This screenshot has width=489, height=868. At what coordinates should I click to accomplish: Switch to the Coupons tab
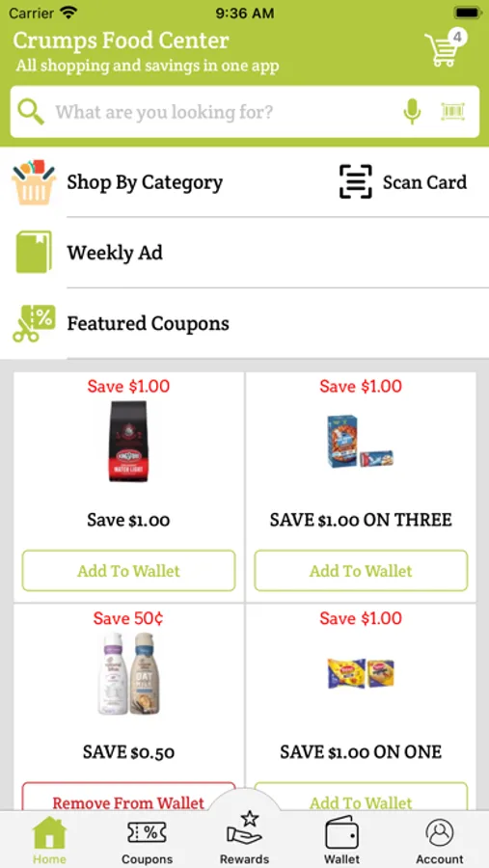pos(147,840)
